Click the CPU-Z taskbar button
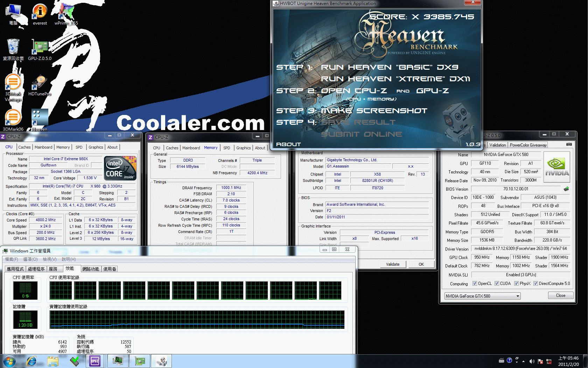Screen dimensions: 588x368 pos(95,361)
